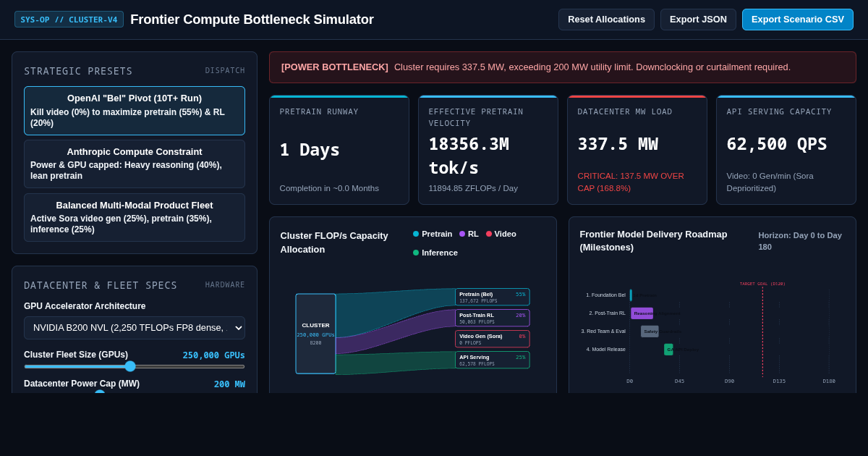Open GPU Accelerator Architecture dropdown

tap(135, 328)
